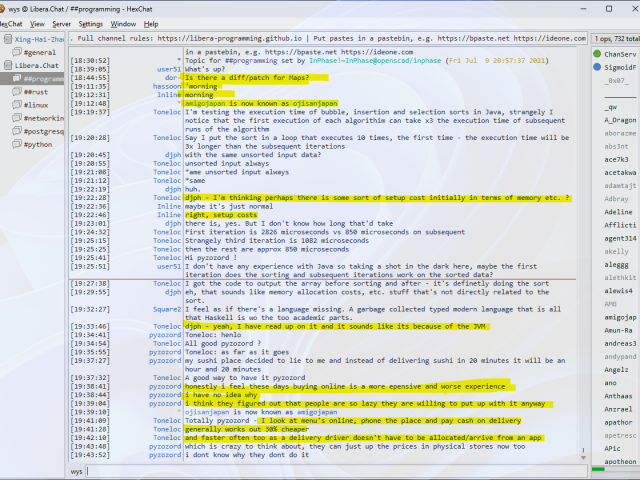Click the #postgresql channel icon
Image resolution: width=640 pixels, height=480 pixels.
tap(15, 130)
